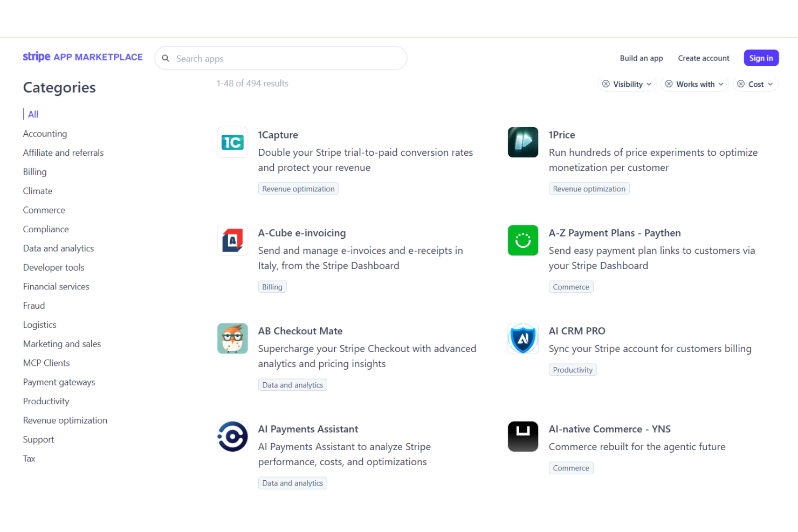Switch to the Developer tools category
This screenshot has height=532, width=798.
click(x=53, y=267)
